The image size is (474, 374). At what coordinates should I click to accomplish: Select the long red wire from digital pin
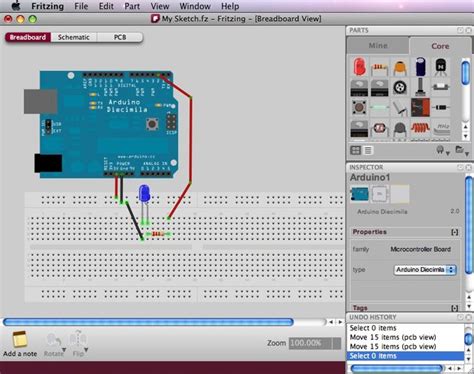pos(191,140)
